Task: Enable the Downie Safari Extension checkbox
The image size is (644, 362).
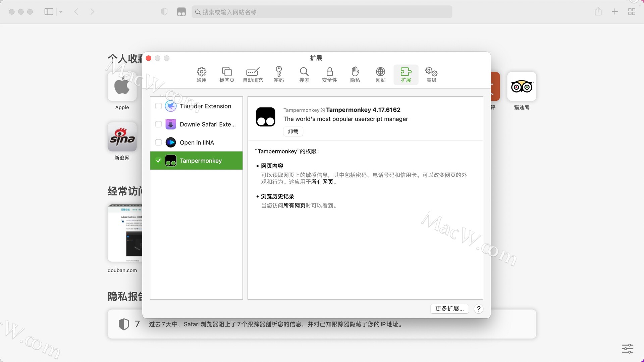Action: [x=158, y=124]
